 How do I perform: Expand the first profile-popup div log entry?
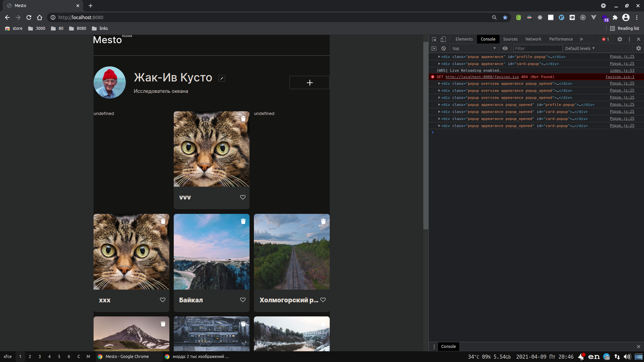click(439, 57)
